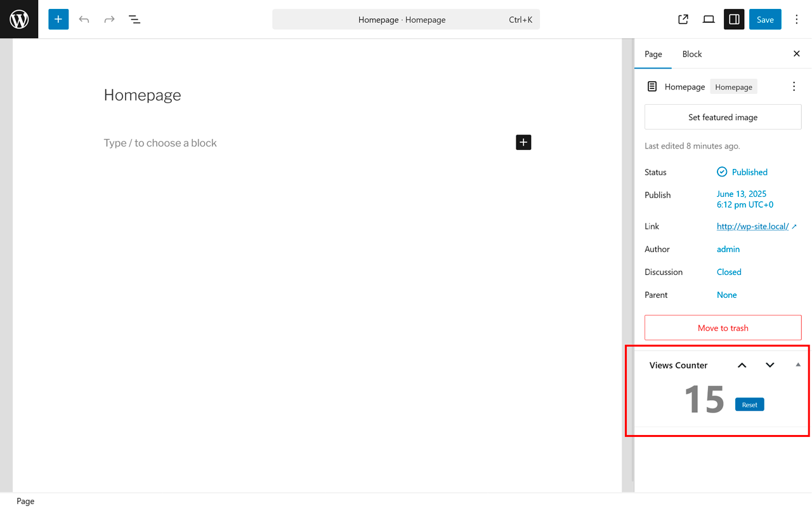This screenshot has width=812, height=508.
Task: Open the block inserter plus button
Action: (x=58, y=19)
